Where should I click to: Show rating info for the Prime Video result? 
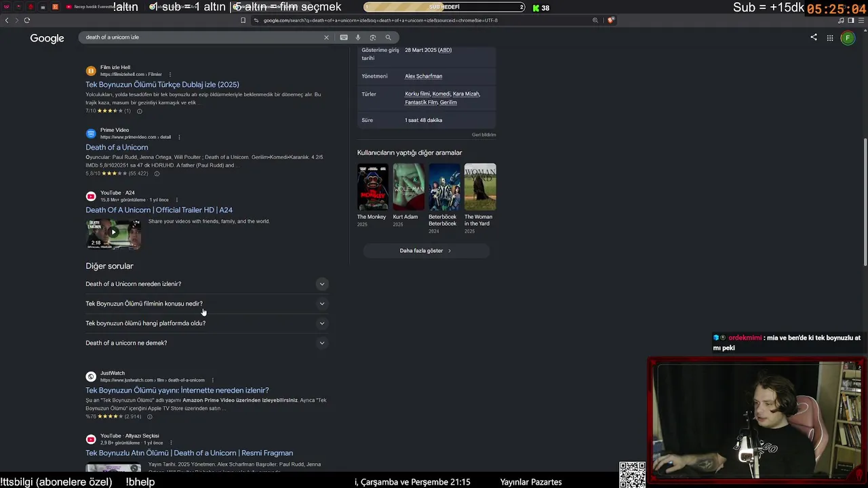[x=157, y=174]
